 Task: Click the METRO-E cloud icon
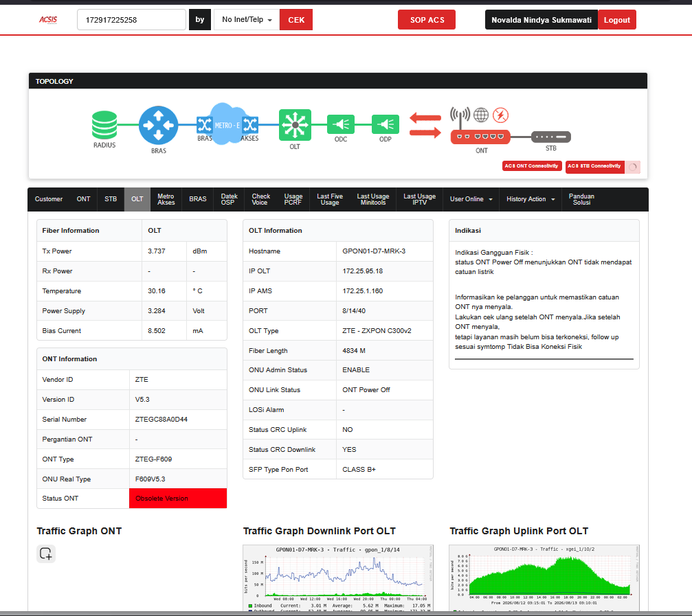click(227, 124)
